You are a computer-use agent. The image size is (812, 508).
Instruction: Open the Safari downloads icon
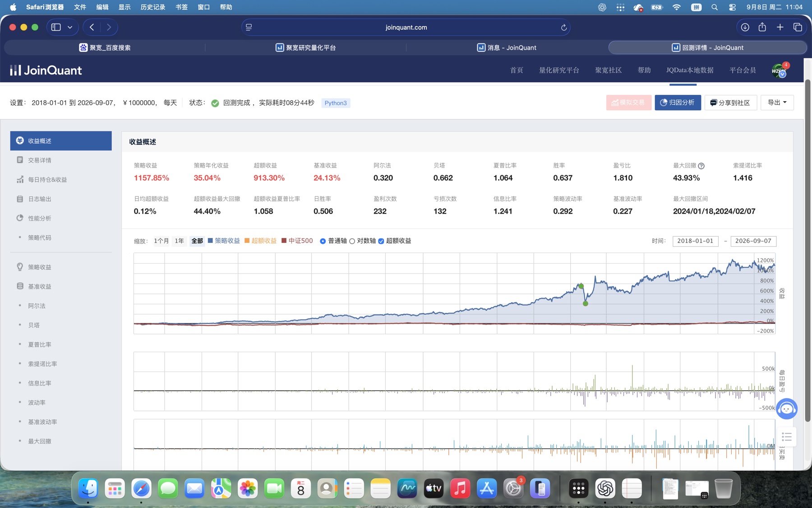(x=745, y=27)
